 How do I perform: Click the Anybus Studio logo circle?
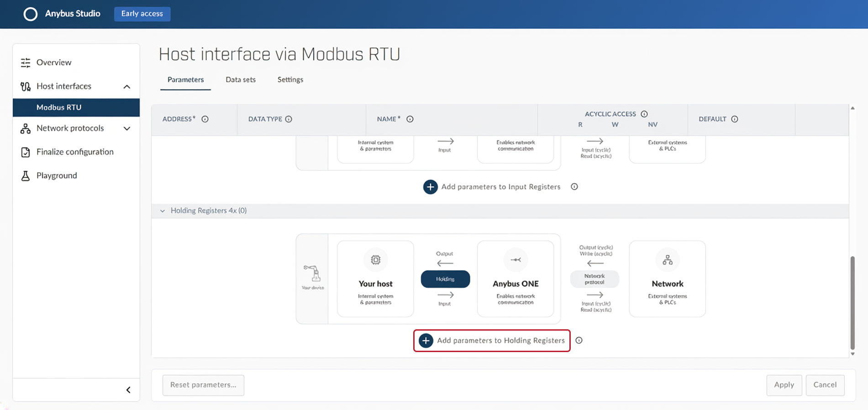[31, 14]
